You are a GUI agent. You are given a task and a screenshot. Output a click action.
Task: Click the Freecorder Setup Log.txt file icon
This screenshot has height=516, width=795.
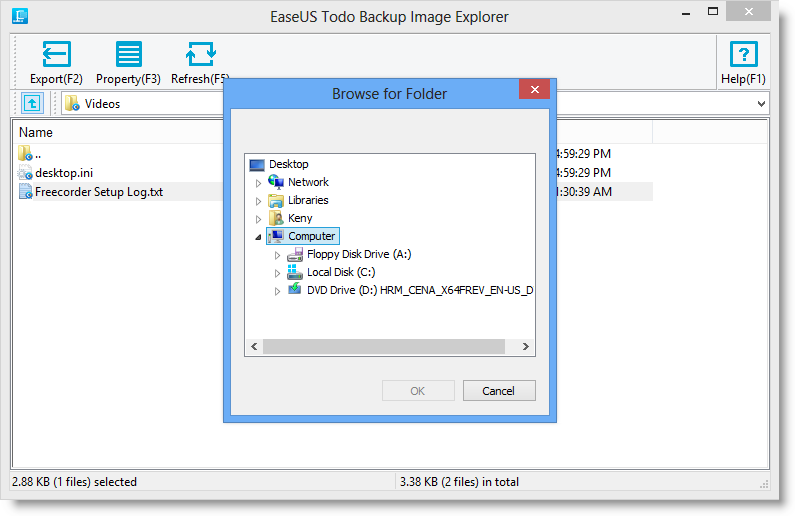point(25,192)
